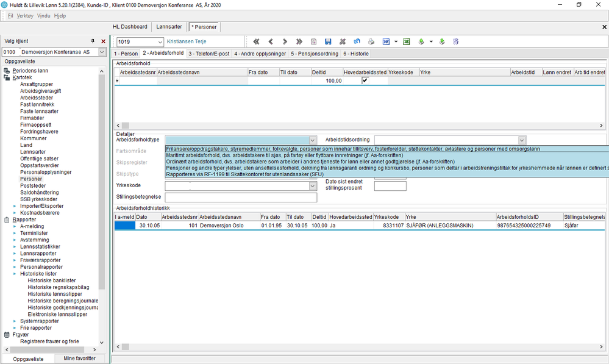
Task: Open the 5 - Pensjonsordning tab
Action: pos(315,54)
